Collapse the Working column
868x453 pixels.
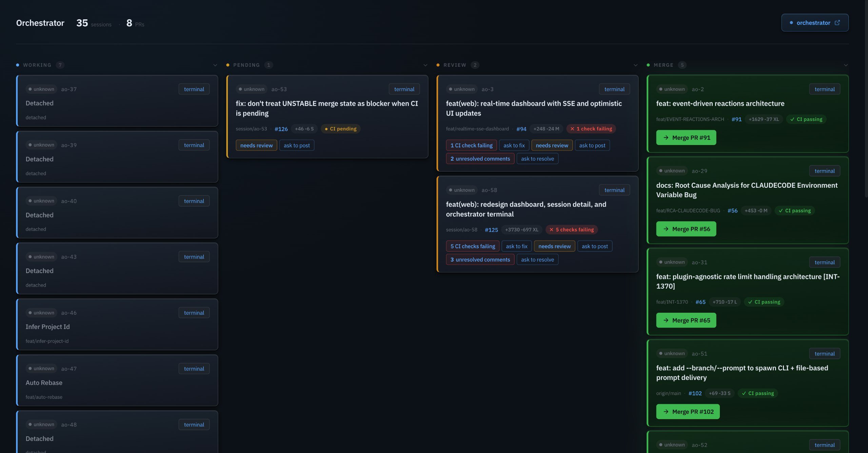coord(215,65)
